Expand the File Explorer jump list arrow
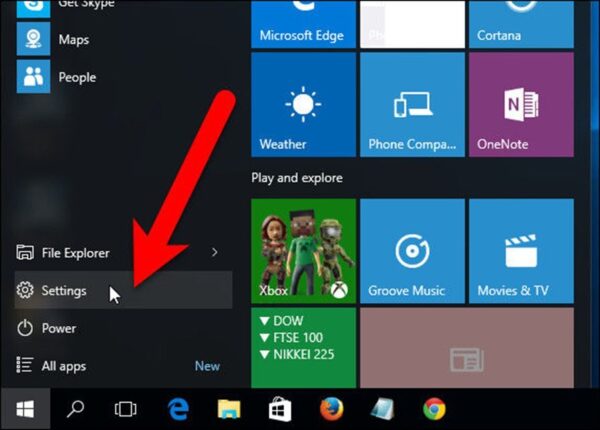This screenshot has height=430, width=600. [214, 253]
